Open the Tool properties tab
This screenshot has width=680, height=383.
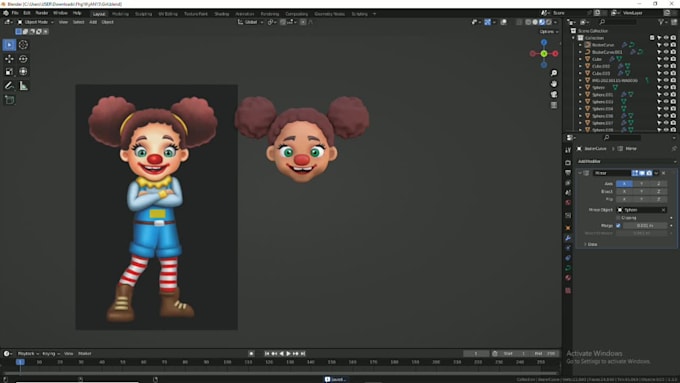(x=568, y=150)
